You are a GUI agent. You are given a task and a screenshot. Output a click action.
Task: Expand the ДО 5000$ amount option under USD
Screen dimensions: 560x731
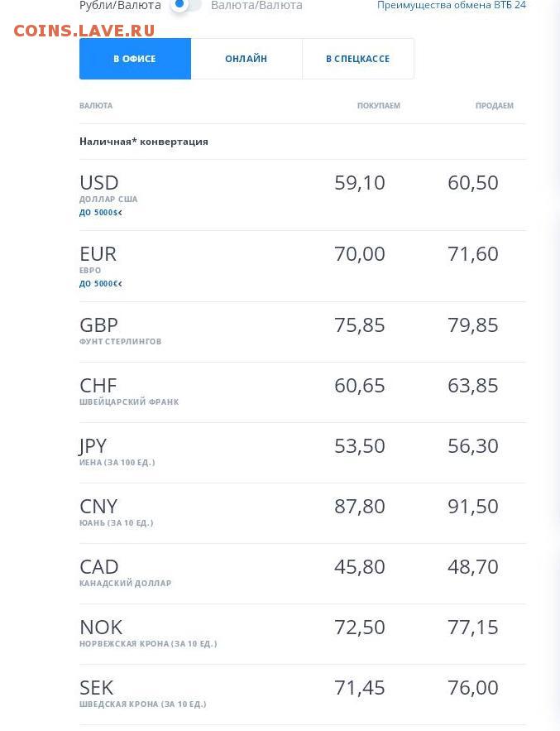point(101,213)
